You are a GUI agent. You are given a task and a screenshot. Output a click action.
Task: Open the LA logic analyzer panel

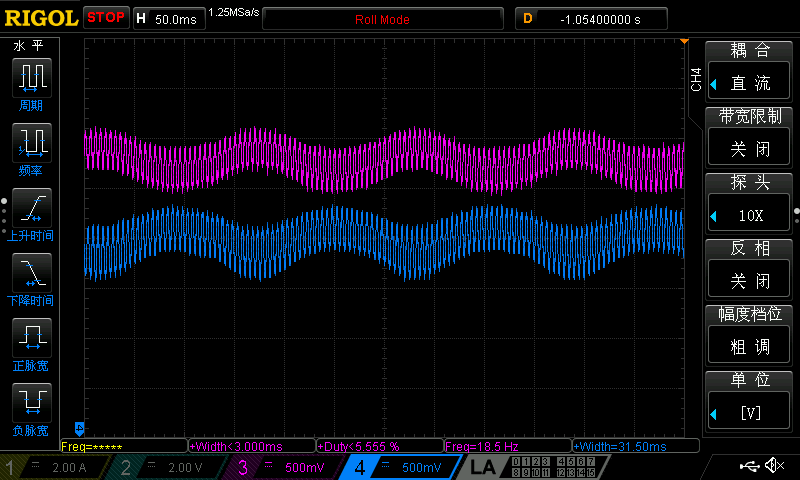[x=483, y=467]
